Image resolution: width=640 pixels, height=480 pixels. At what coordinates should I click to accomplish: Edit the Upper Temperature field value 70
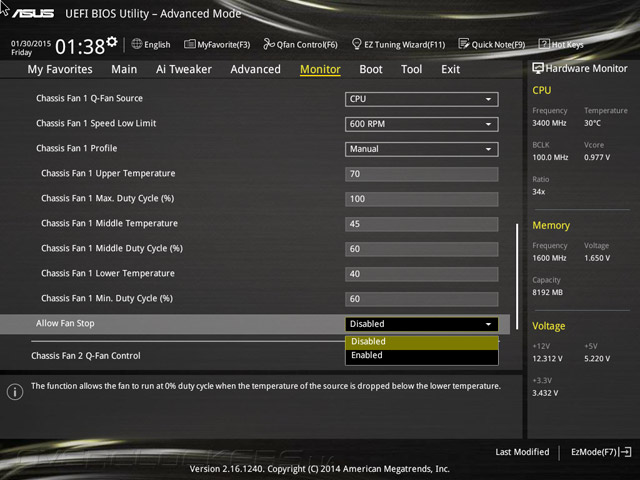pos(422,174)
